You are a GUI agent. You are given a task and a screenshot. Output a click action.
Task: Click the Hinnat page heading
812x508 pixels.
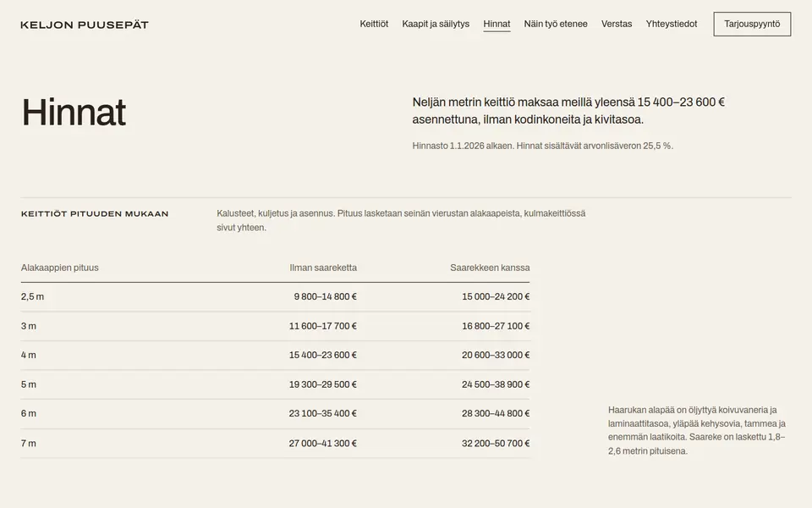click(x=74, y=112)
